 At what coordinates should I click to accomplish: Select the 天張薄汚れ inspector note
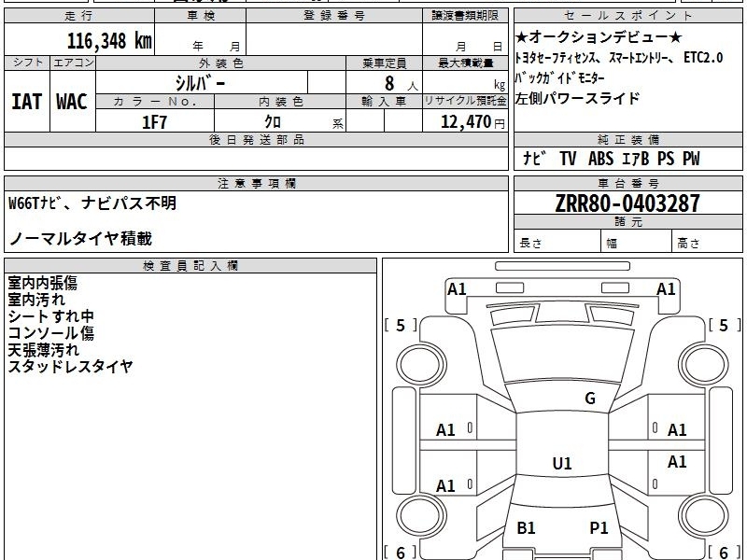[x=43, y=349]
